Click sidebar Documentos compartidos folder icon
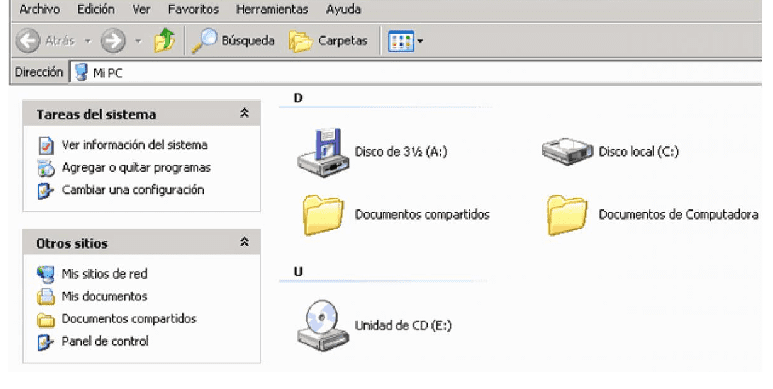The width and height of the screenshot is (773, 389). pos(46,320)
